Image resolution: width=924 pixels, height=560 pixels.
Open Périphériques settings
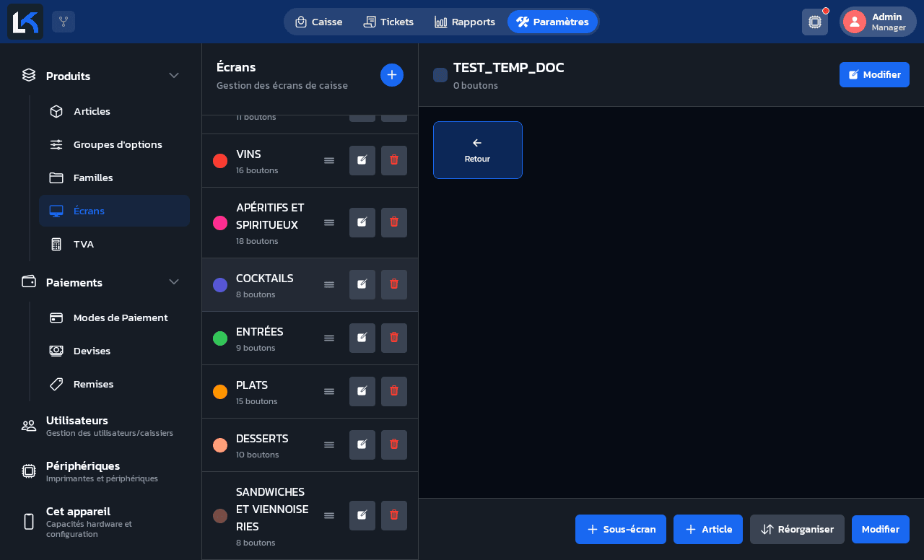click(101, 471)
